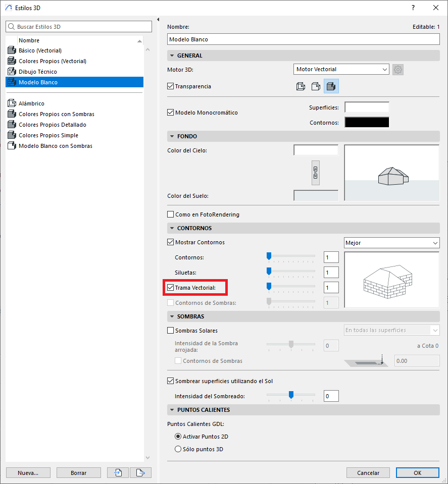Click the import 3D styles icon
This screenshot has width=448, height=484.
pyautogui.click(x=118, y=473)
